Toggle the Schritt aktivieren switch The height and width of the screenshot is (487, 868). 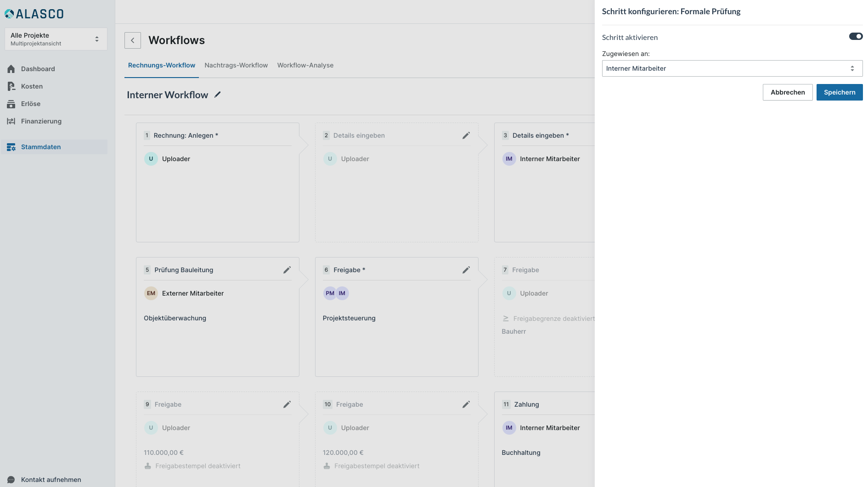click(x=855, y=37)
